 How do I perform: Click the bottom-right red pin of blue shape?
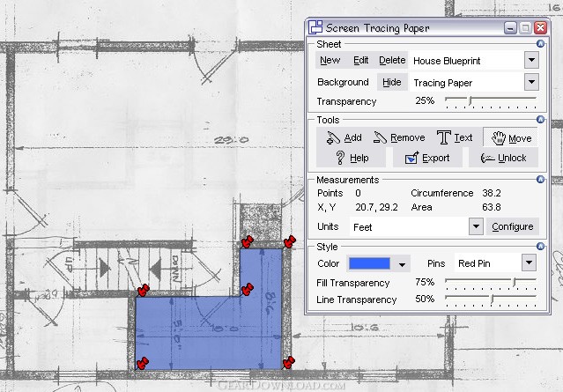coord(289,363)
